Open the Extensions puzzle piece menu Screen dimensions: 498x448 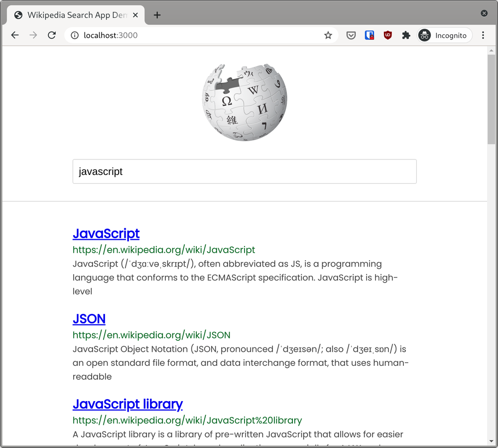pos(406,35)
